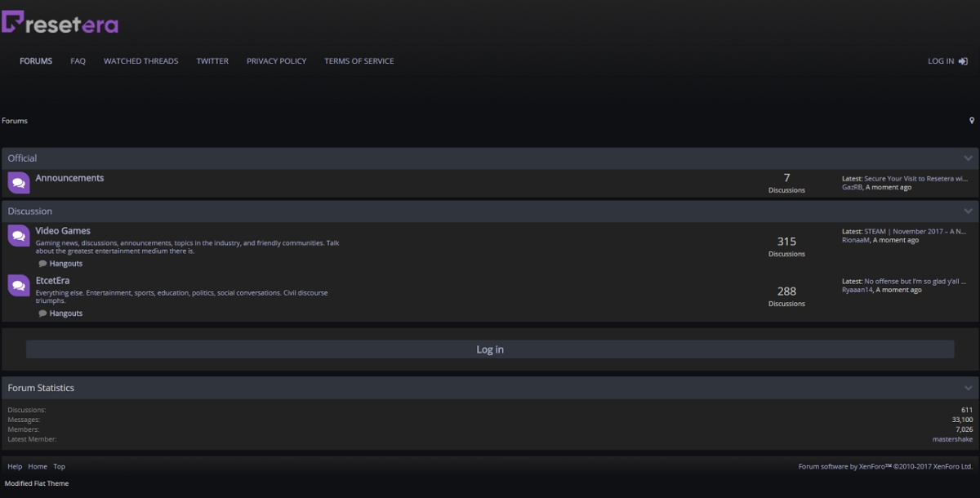Click the Video Games forum speech bubble icon
The image size is (980, 498).
tap(18, 235)
